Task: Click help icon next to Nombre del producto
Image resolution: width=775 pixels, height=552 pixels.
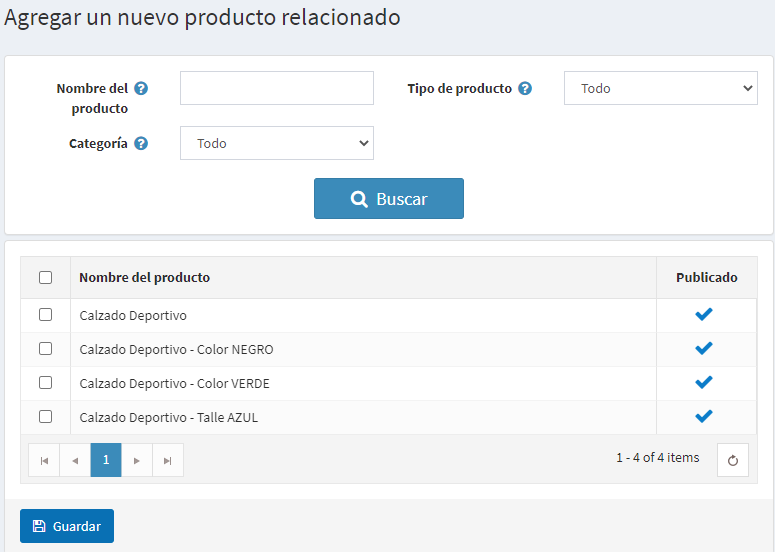Action: tap(141, 88)
